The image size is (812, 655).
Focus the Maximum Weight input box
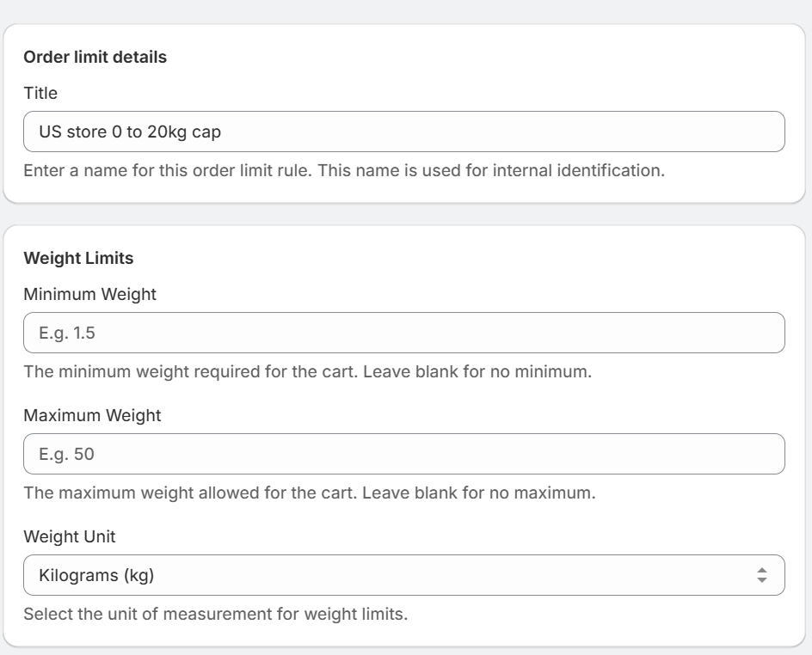point(403,454)
